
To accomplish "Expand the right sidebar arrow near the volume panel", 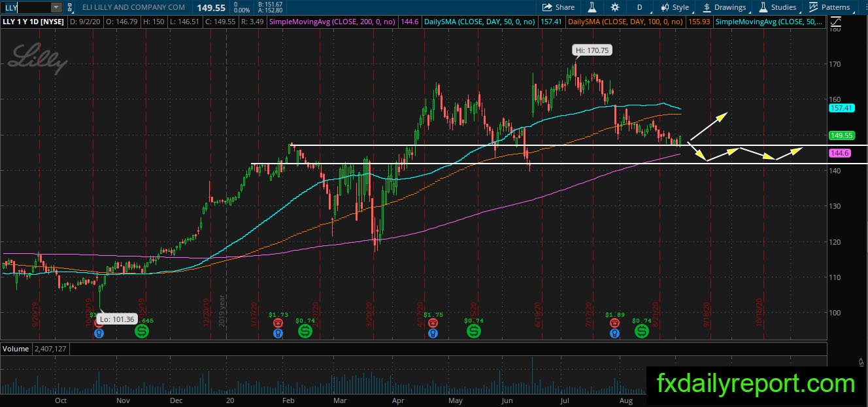I will point(861,361).
